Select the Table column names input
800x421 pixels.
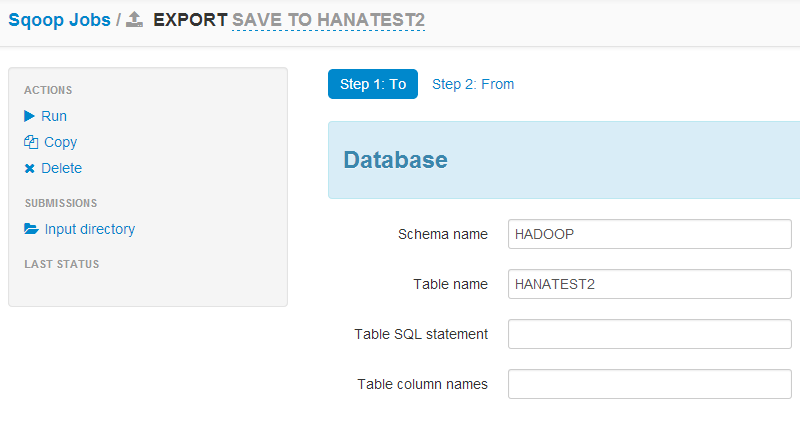click(649, 384)
